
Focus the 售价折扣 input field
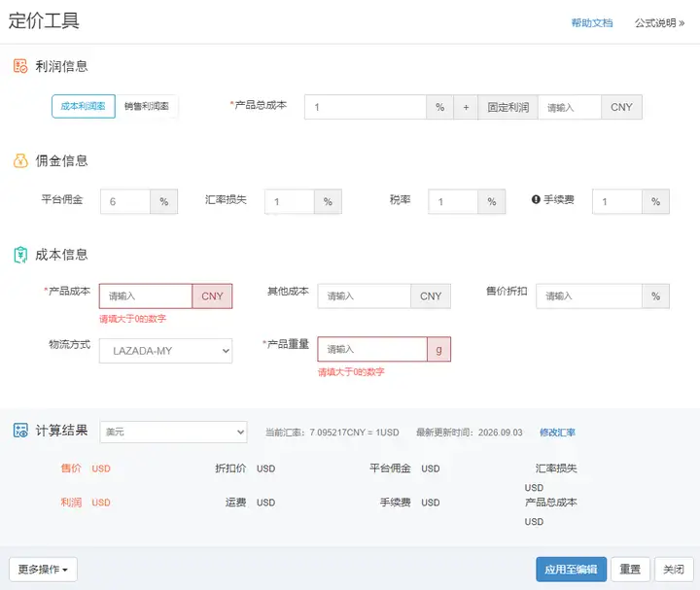point(589,296)
